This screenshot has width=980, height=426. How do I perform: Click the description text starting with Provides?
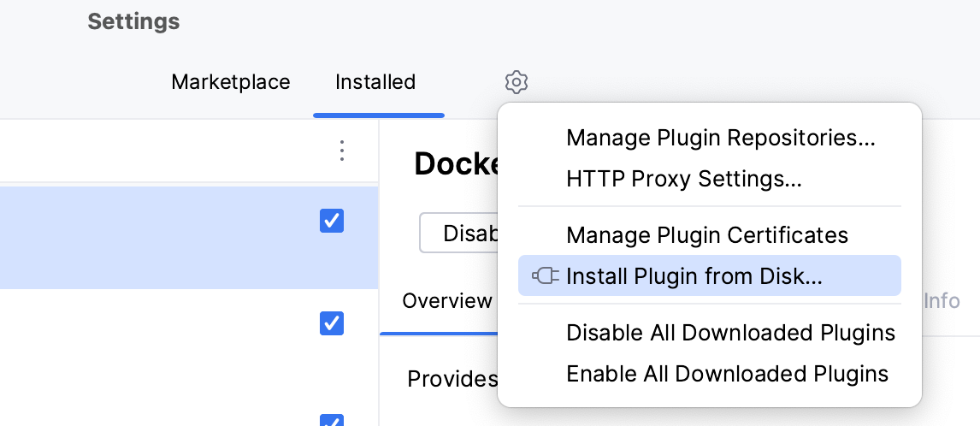[452, 379]
